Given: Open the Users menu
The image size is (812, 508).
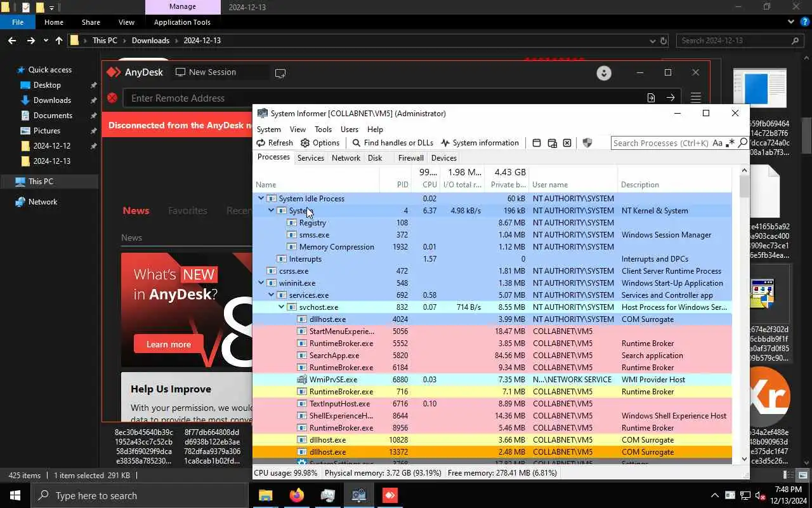Looking at the screenshot, I should (350, 130).
